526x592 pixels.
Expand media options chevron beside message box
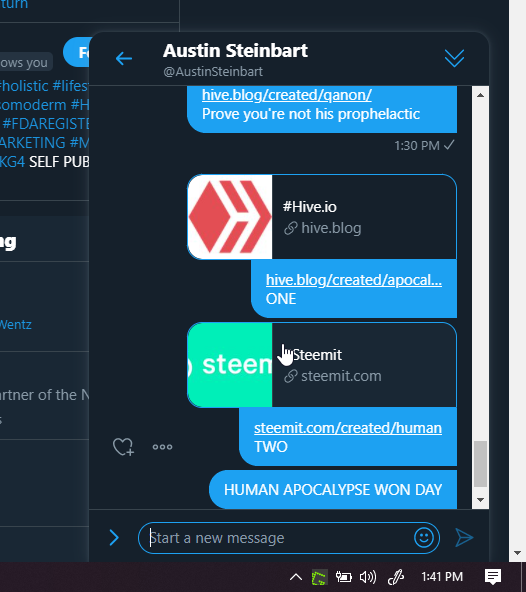tap(114, 537)
